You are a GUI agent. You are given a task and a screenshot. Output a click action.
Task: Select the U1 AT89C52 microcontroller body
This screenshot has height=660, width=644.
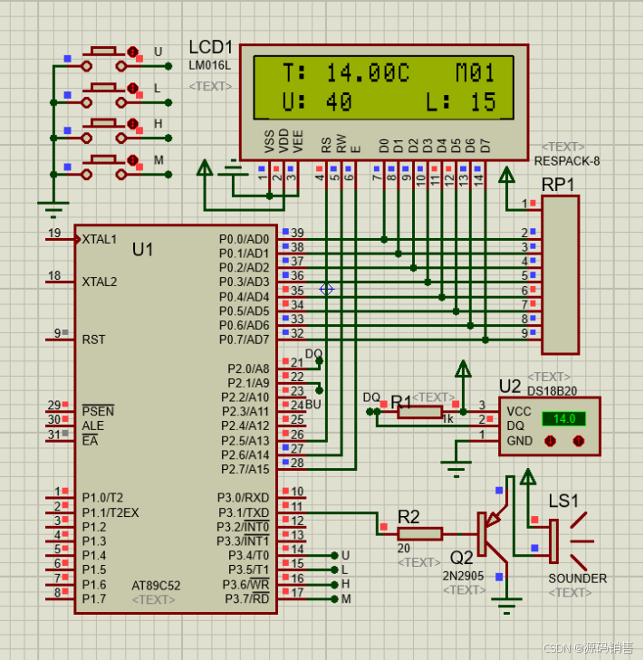[176, 419]
